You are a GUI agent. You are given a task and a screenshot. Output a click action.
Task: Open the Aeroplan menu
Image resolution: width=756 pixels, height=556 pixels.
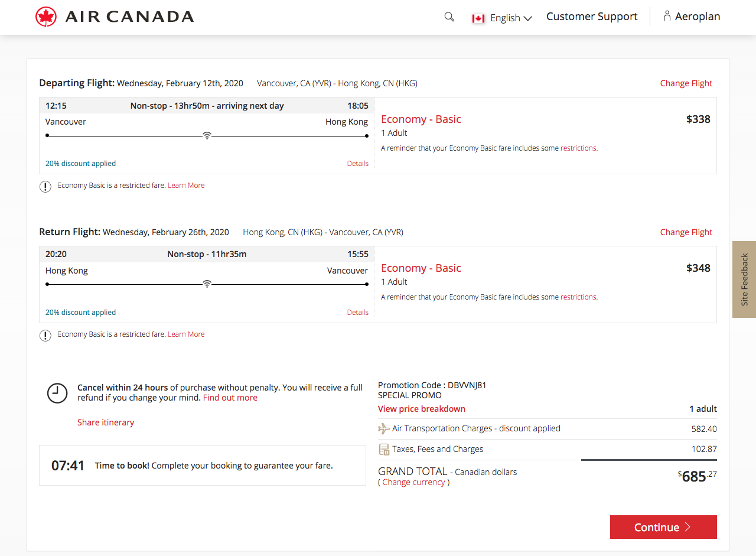[x=698, y=17]
